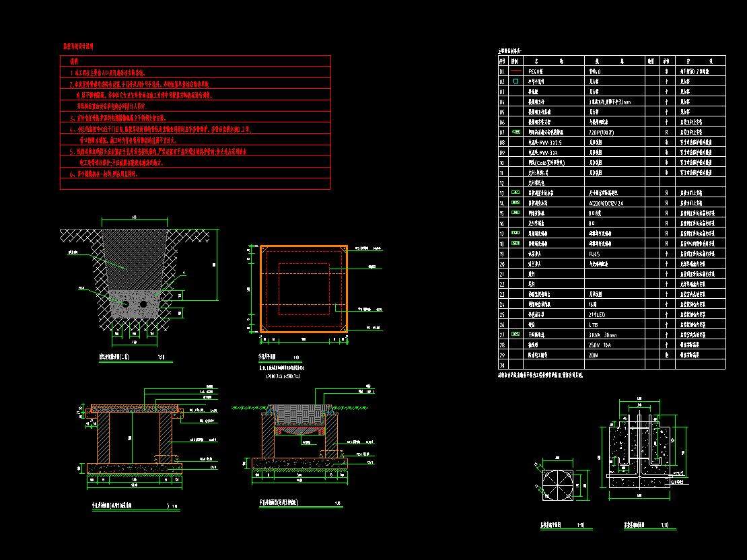This screenshot has height=560, width=747.
Task: Select the red notes text box
Action: point(195,123)
